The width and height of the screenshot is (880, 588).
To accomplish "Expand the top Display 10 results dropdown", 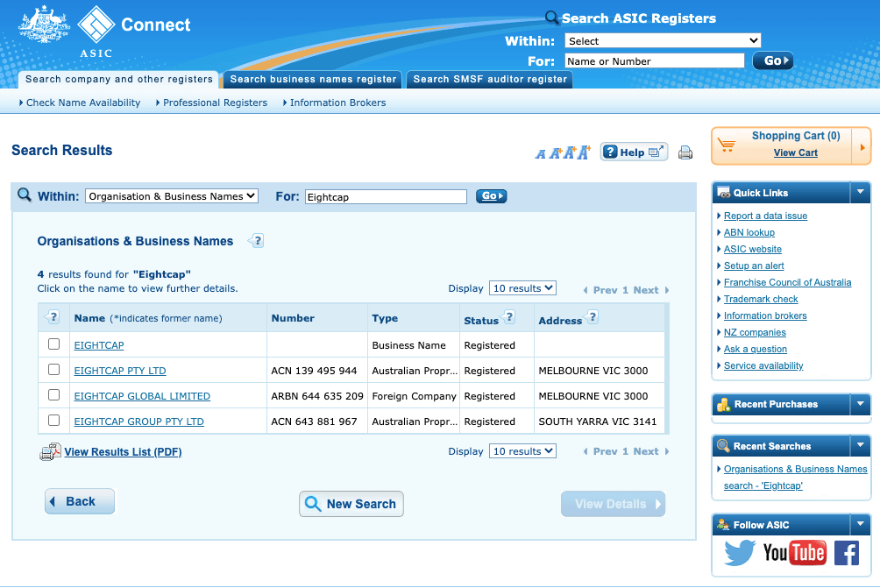I will [x=522, y=288].
